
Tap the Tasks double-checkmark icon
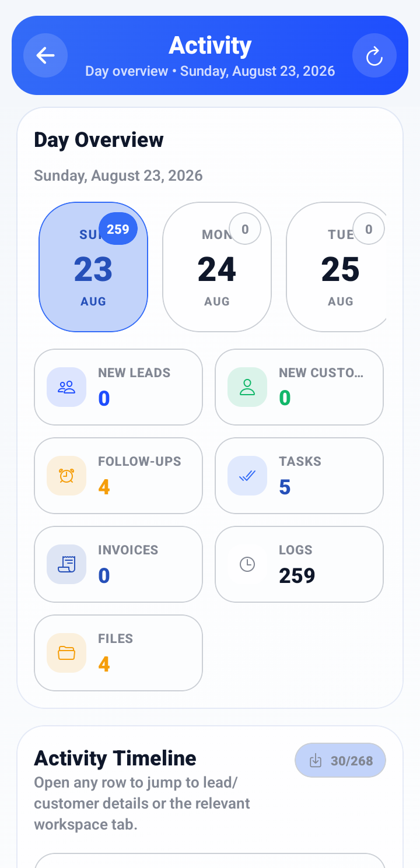coord(247,476)
